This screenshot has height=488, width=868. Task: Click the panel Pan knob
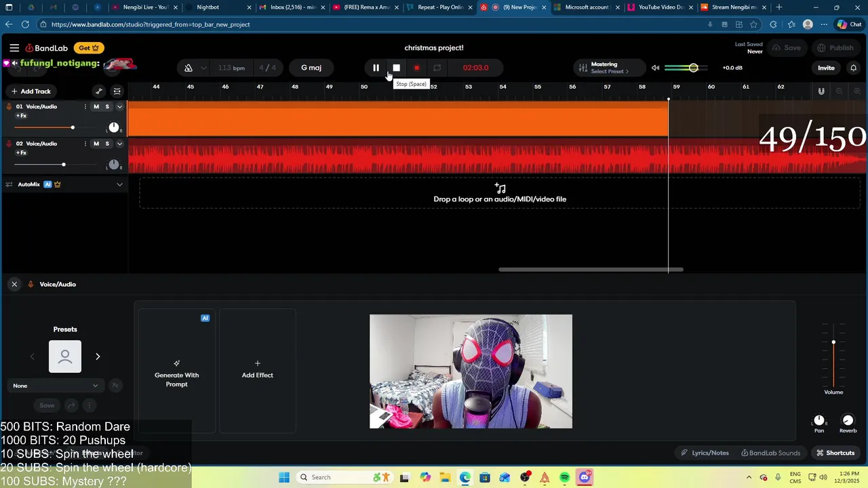pos(819,420)
